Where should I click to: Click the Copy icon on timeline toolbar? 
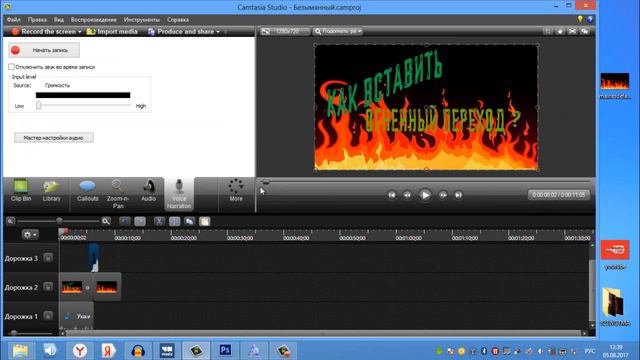[x=189, y=221]
